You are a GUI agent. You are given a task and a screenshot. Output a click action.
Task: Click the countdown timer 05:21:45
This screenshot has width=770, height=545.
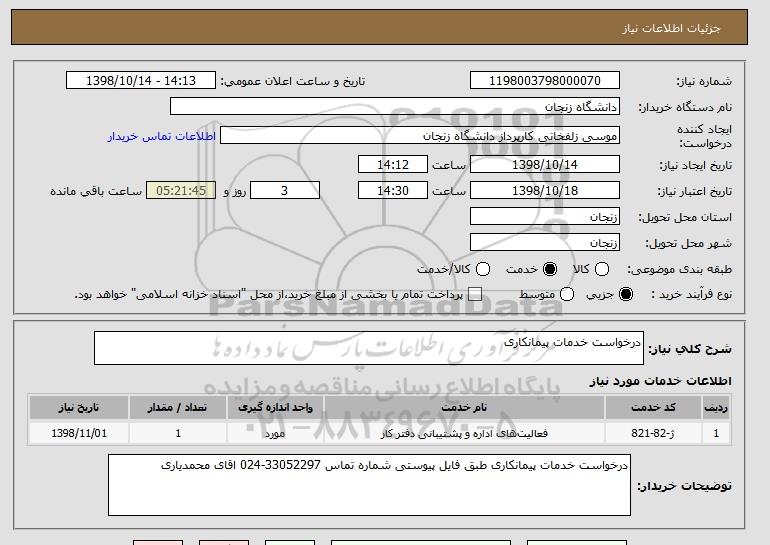pyautogui.click(x=181, y=191)
